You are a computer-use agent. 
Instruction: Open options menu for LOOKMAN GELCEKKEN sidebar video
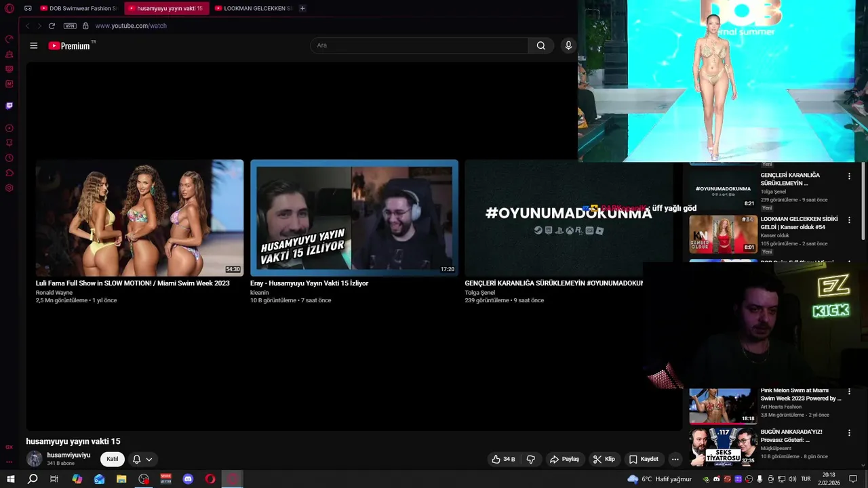click(849, 220)
